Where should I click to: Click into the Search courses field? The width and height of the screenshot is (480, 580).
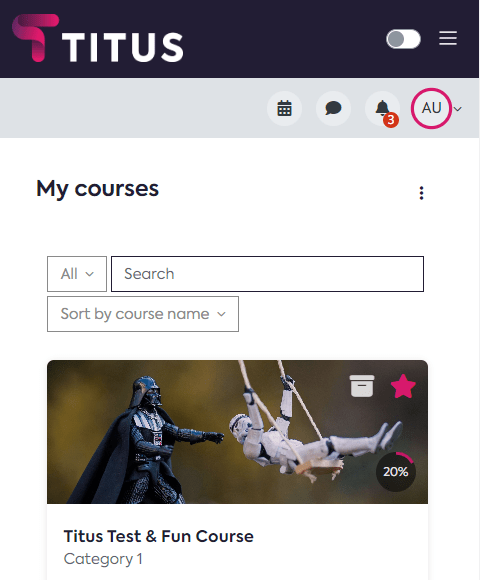(x=267, y=274)
